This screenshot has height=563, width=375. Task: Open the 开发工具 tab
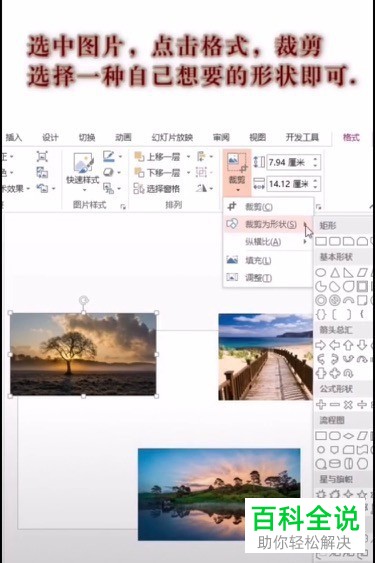302,138
